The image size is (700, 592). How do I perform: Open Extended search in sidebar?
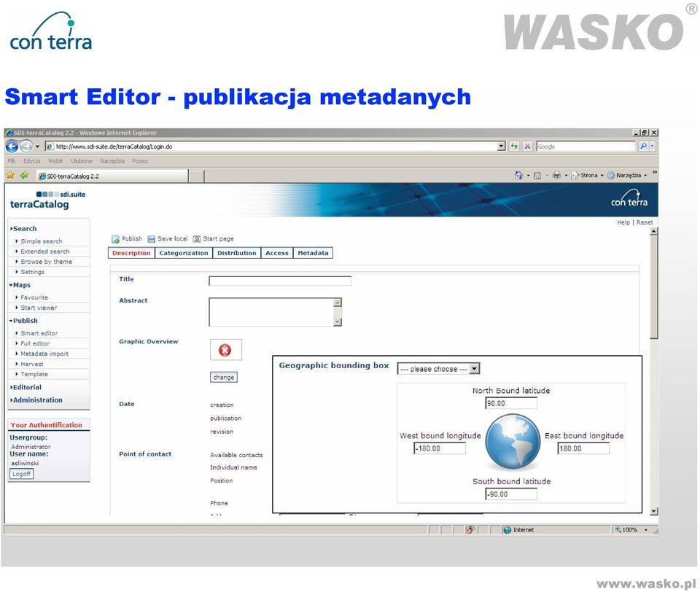44,252
